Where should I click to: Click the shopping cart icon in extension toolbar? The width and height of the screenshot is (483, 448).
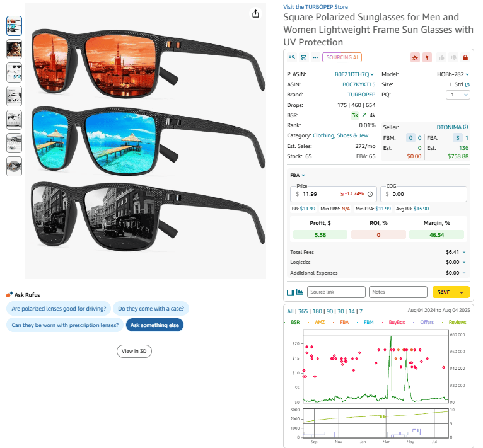pos(303,57)
